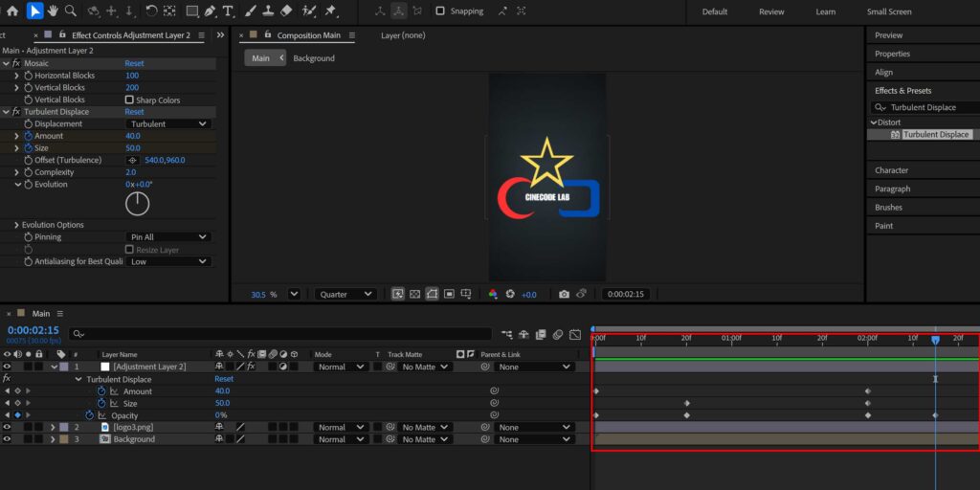Image resolution: width=980 pixels, height=490 pixels.
Task: Toggle transparency grid icon in viewer
Action: (x=414, y=294)
